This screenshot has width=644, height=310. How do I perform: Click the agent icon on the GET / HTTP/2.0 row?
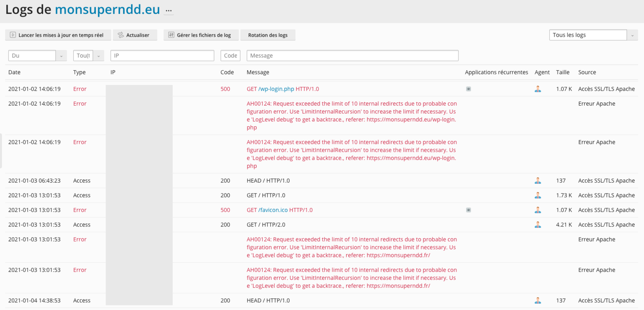tap(538, 225)
